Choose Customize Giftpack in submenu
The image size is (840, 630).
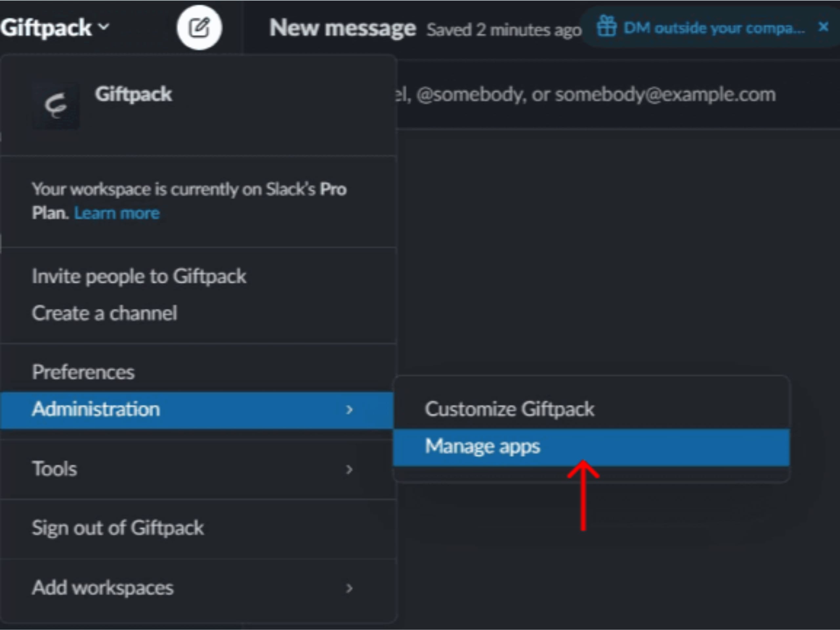[x=591, y=409]
